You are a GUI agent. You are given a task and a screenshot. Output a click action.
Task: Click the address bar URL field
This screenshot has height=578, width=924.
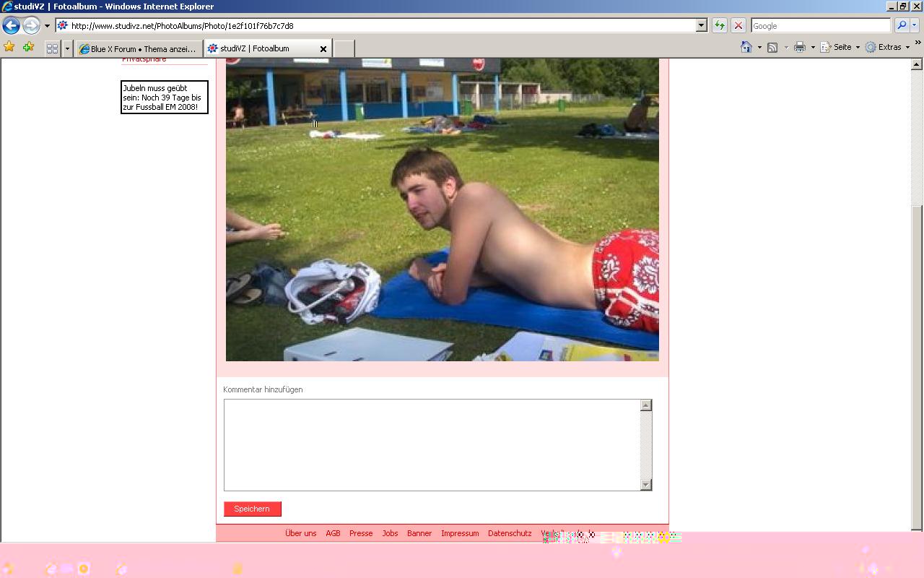click(375, 26)
